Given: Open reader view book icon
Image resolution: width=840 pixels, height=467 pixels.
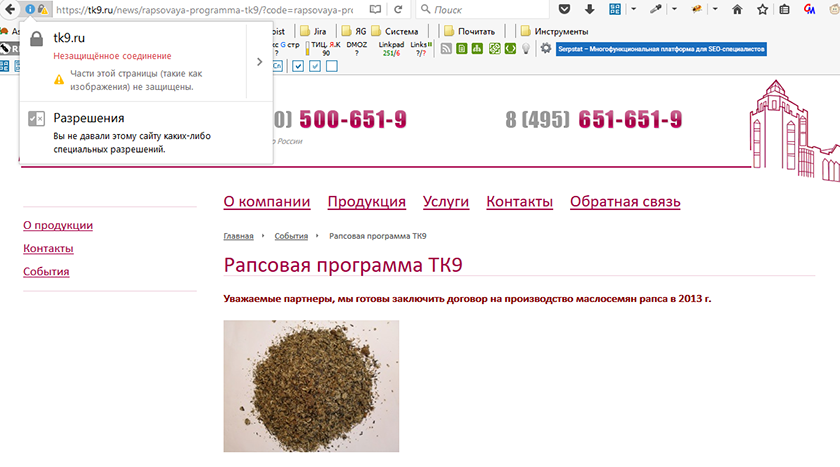Looking at the screenshot, I should coord(376,9).
